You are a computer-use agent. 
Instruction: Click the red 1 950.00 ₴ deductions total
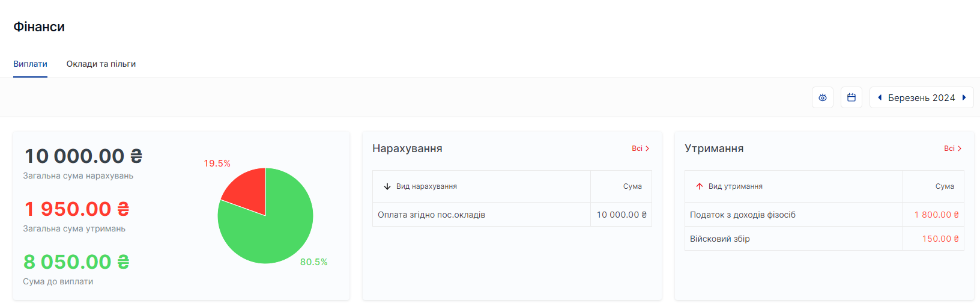coord(76,209)
